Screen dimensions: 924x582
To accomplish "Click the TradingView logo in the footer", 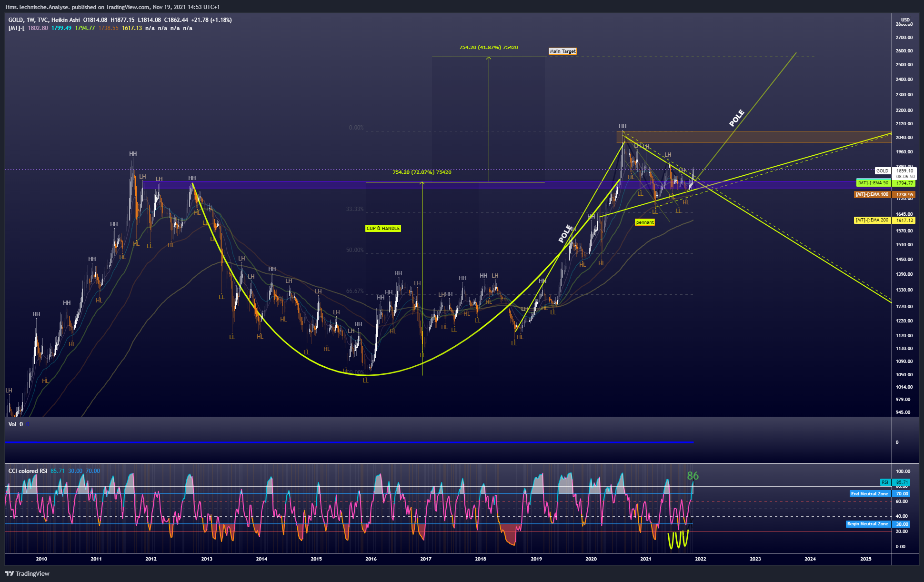I will (x=27, y=573).
